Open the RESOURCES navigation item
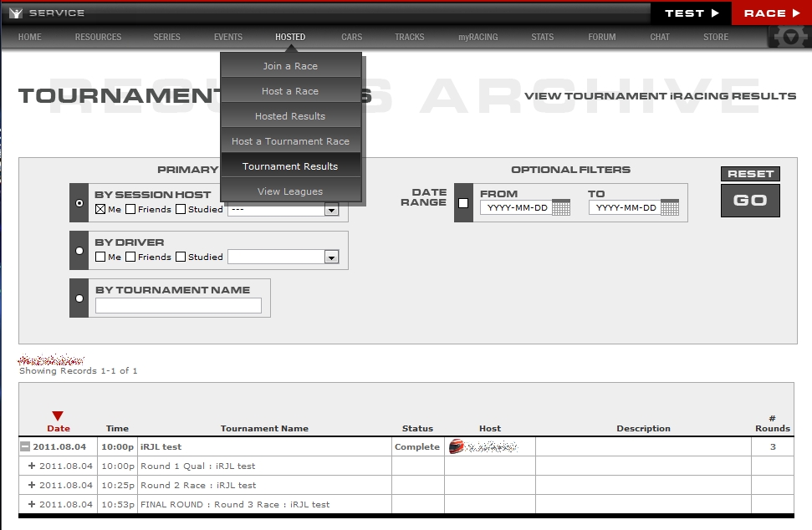 [x=98, y=37]
